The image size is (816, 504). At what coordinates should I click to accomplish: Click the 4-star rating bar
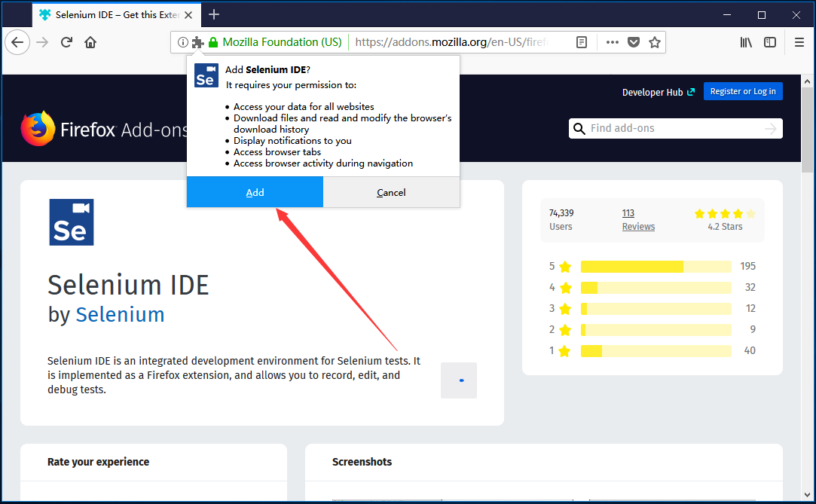656,288
